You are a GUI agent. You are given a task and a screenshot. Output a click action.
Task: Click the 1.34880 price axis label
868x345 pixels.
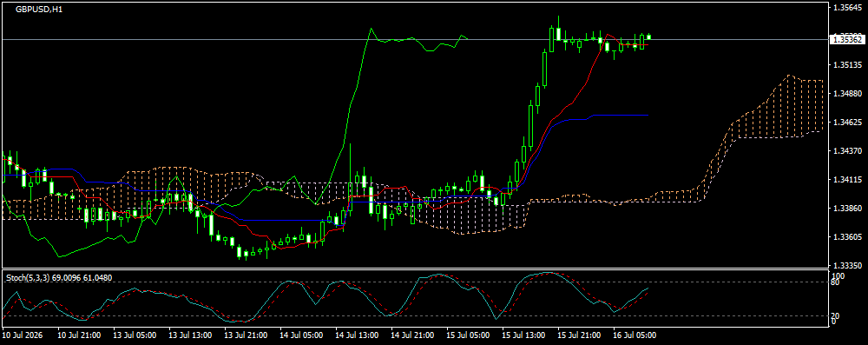(x=847, y=93)
